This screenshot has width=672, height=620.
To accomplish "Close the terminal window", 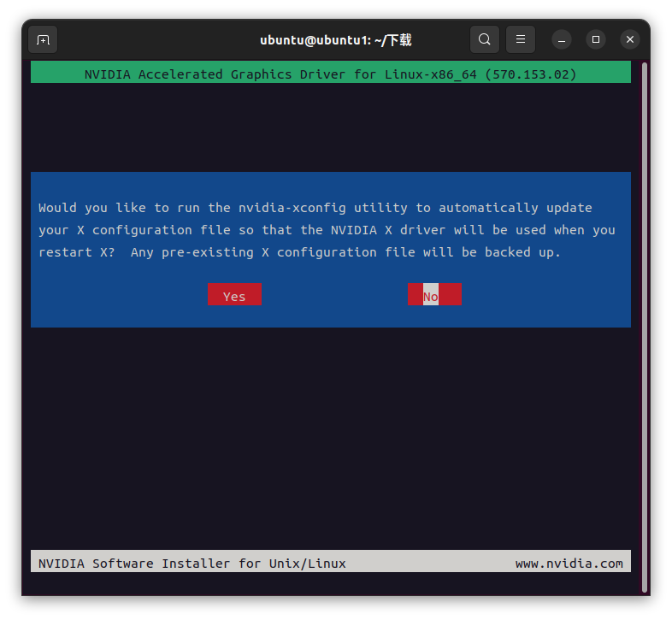I will (x=630, y=39).
